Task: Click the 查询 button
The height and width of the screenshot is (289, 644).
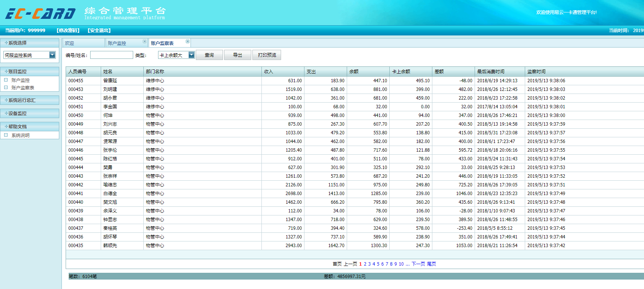Action: click(x=209, y=55)
